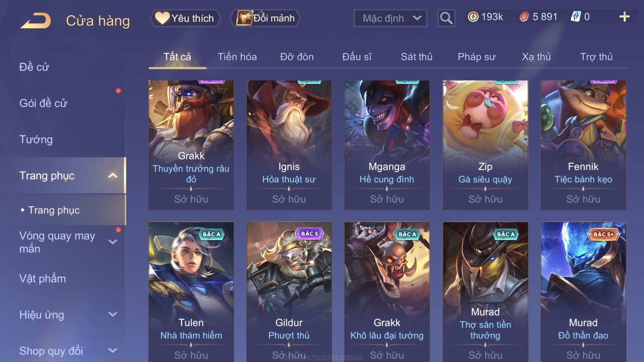Open Murad Đồ thần đao skin card

(x=583, y=292)
